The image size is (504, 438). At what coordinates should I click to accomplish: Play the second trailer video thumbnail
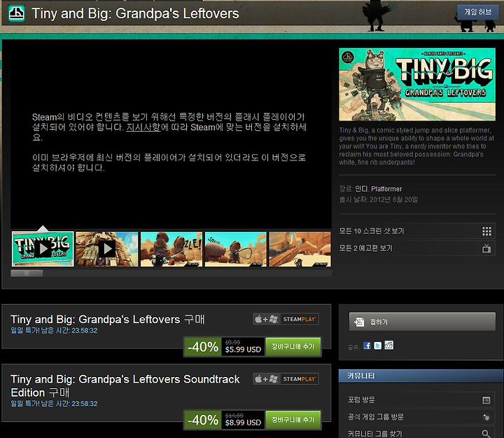[107, 249]
